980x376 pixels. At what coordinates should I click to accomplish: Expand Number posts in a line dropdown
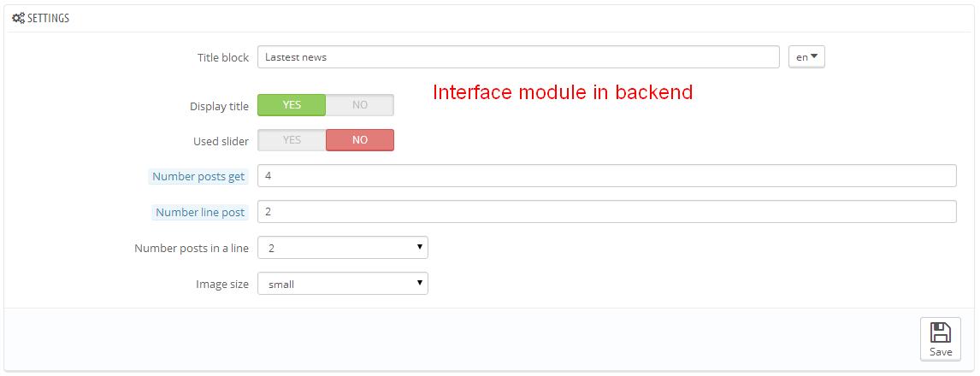342,248
